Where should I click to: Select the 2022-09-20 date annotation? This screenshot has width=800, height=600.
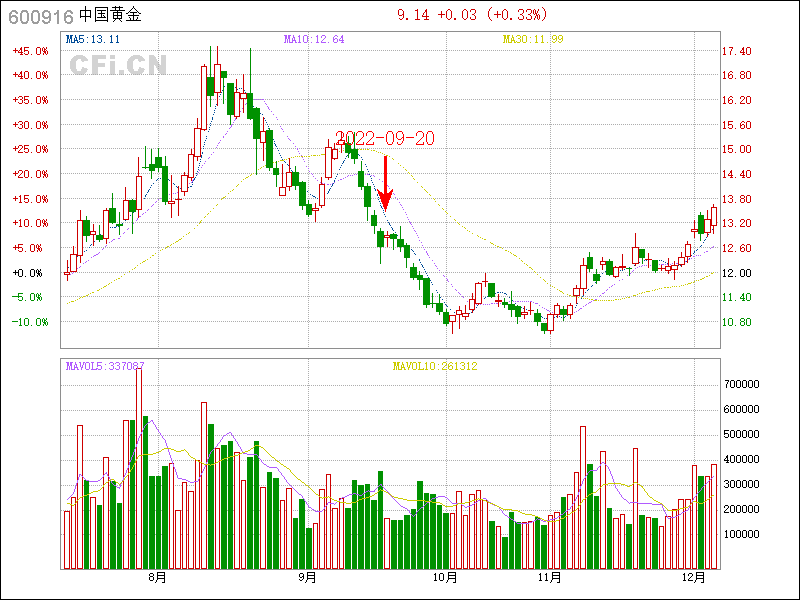click(x=385, y=138)
